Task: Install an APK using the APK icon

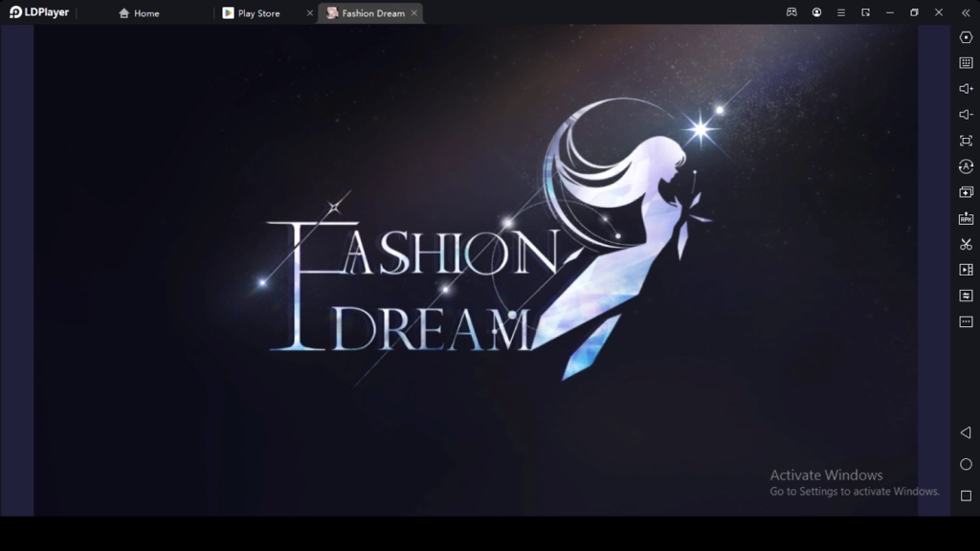Action: [x=966, y=218]
